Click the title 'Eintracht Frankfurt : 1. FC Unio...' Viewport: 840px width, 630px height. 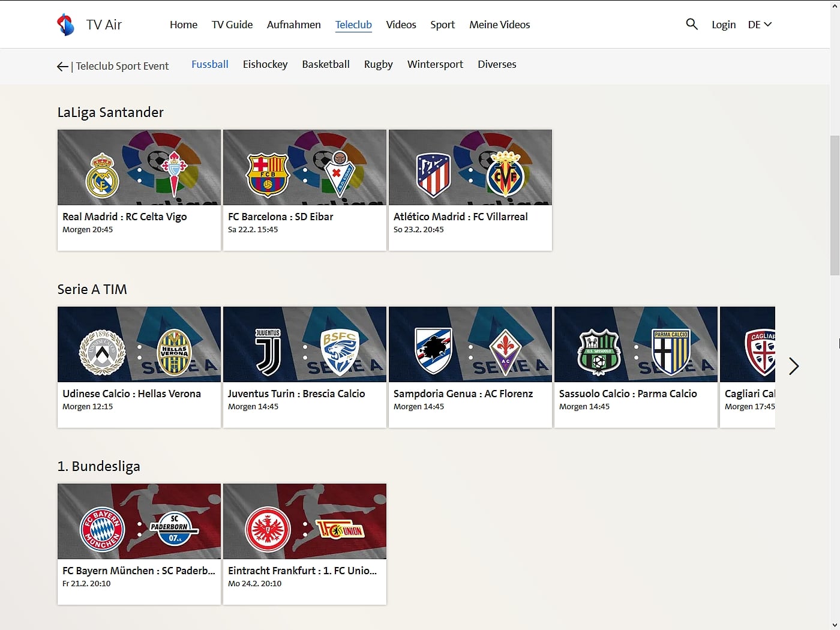pyautogui.click(x=303, y=571)
